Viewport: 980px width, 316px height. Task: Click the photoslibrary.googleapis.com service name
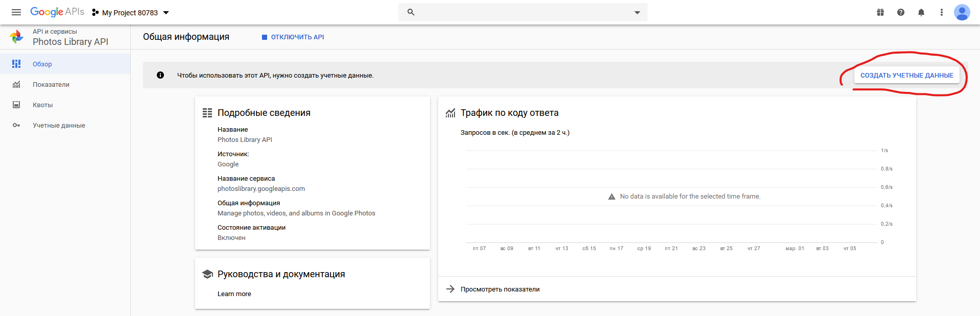pyautogui.click(x=261, y=189)
